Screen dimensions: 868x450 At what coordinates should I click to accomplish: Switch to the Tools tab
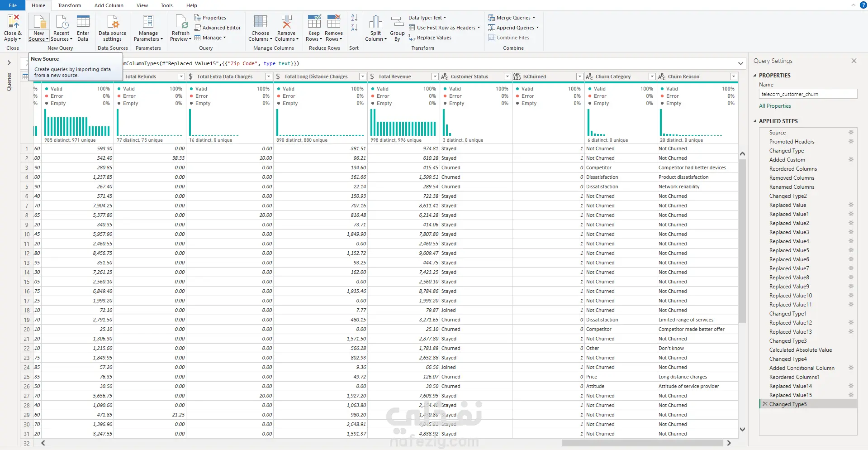(x=166, y=5)
